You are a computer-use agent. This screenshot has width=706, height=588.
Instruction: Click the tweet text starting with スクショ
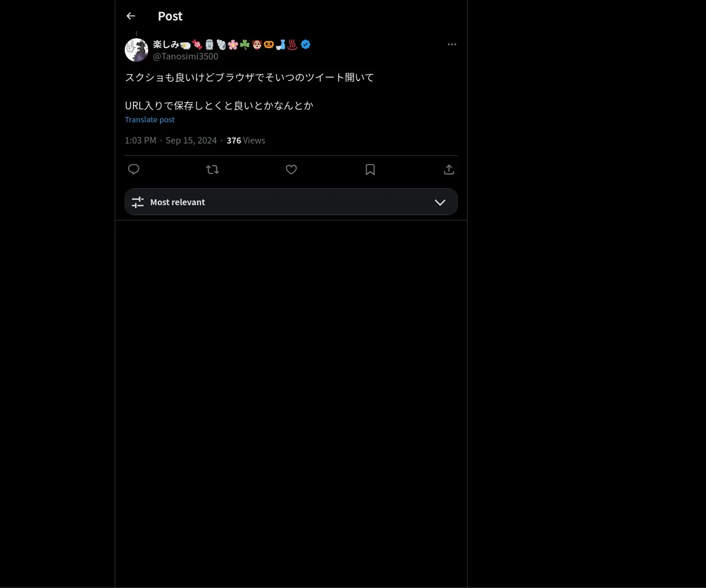[249, 92]
